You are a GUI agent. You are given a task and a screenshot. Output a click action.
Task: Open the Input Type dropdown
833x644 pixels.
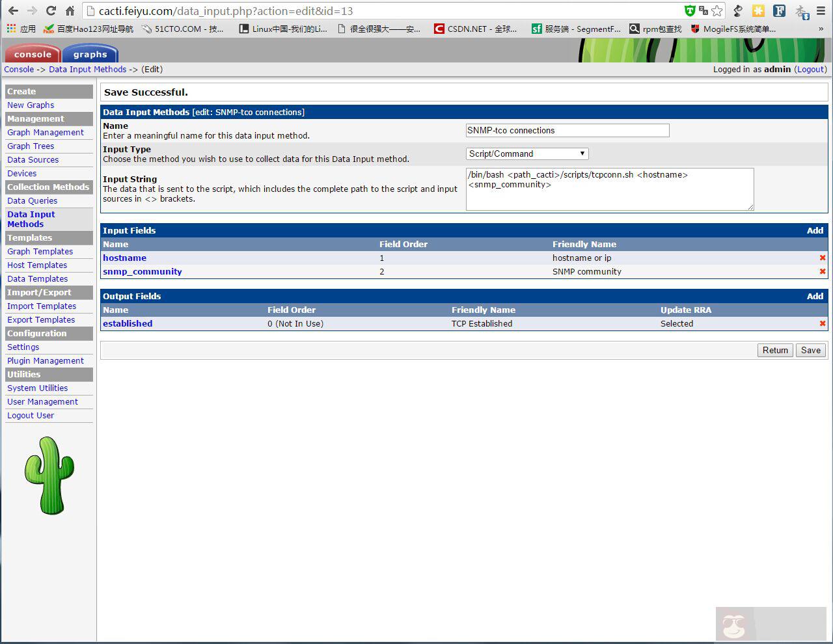527,154
